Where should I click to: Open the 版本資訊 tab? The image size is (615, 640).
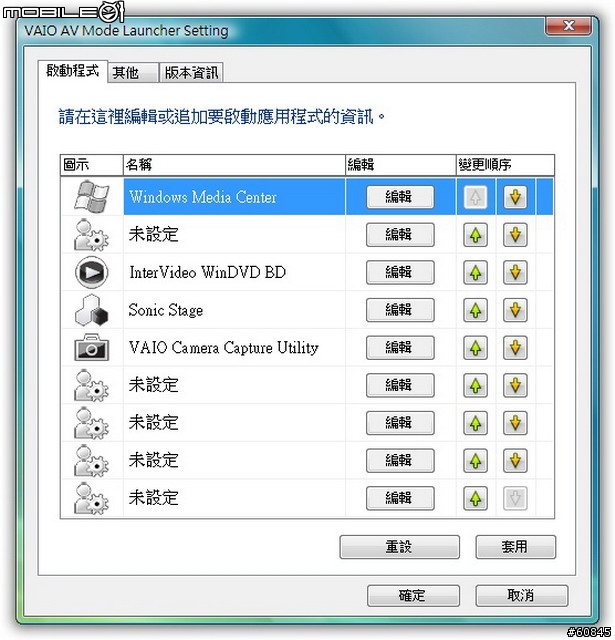point(191,73)
